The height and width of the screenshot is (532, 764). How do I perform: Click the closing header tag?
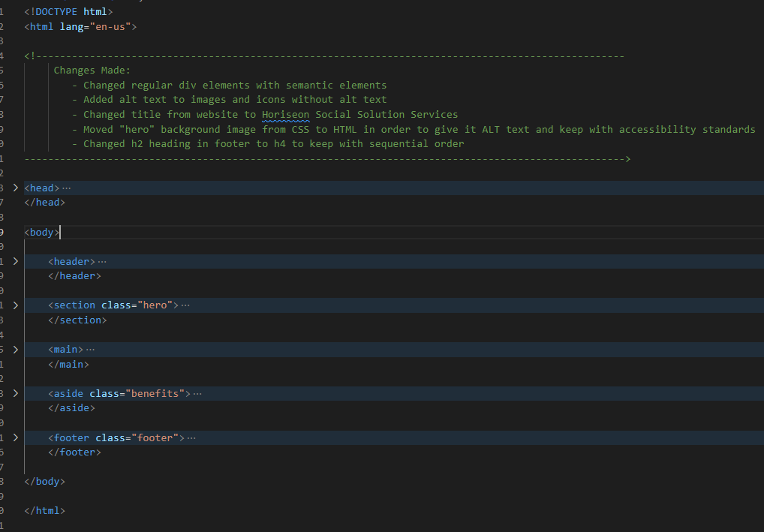pos(74,275)
